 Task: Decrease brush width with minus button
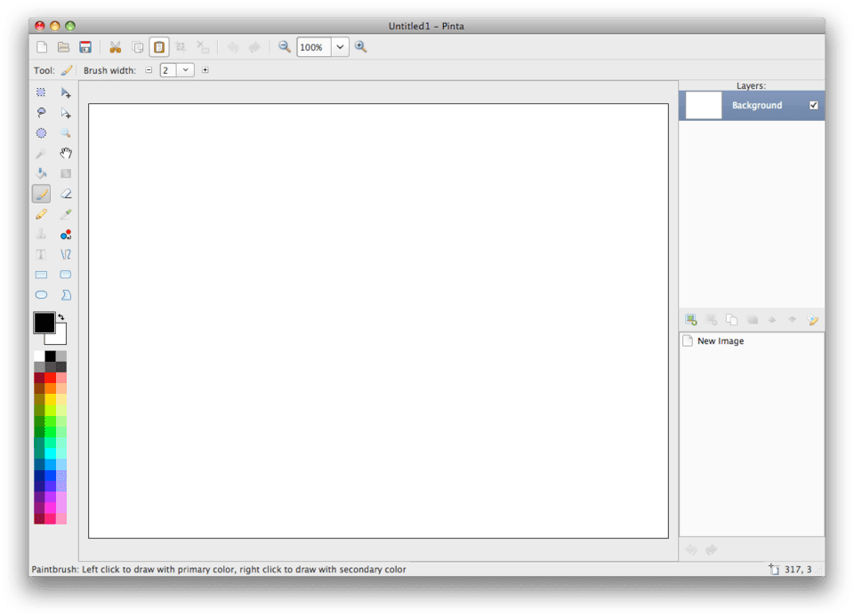tap(149, 70)
